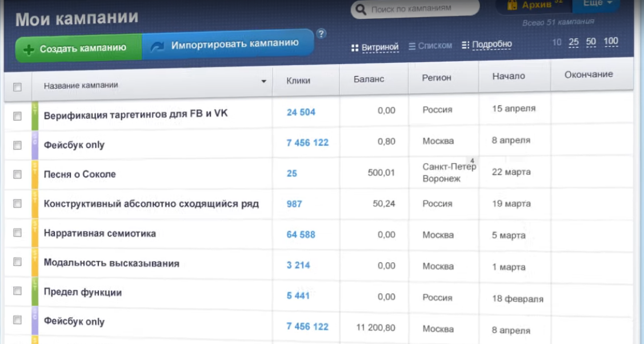Click purple color tag of Фейсбук only 0,80 row
Viewport: 644px width, 344px height.
pyautogui.click(x=35, y=145)
